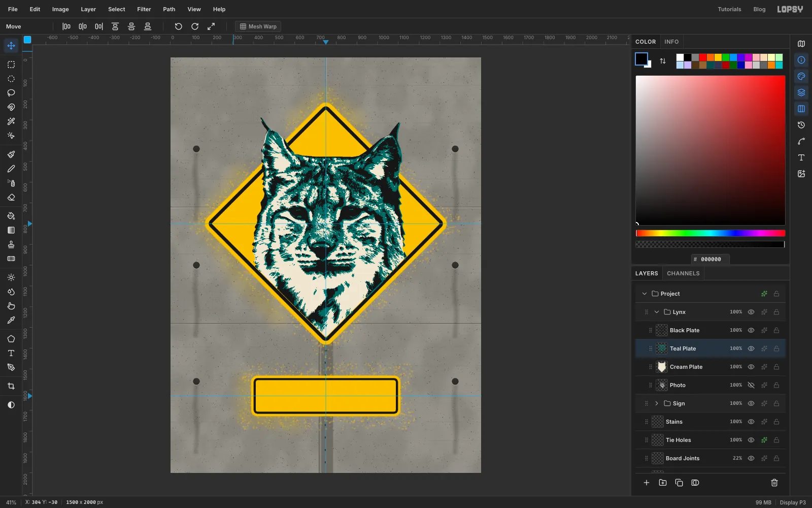812x508 pixels.
Task: Open the Layer menu
Action: coord(88,9)
